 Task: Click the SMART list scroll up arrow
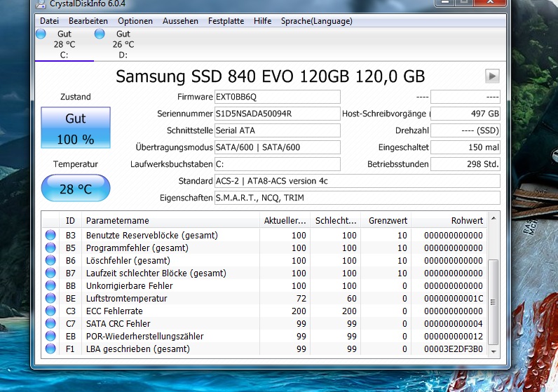[494, 218]
